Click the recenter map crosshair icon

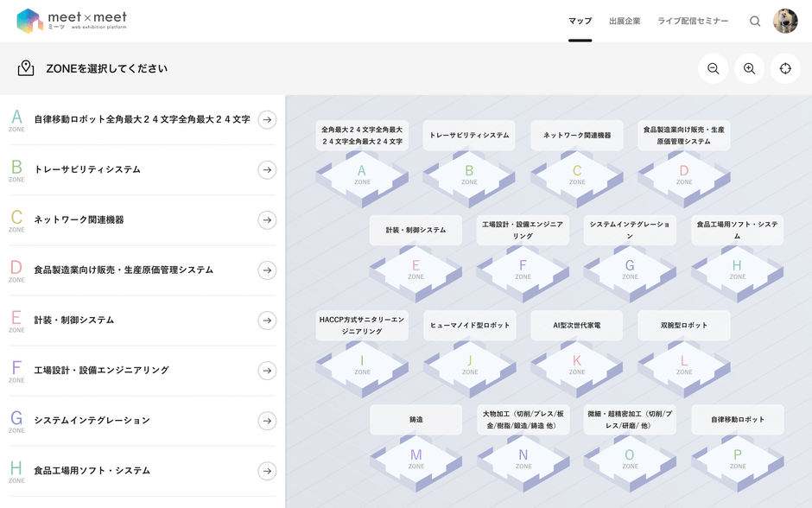click(x=785, y=68)
